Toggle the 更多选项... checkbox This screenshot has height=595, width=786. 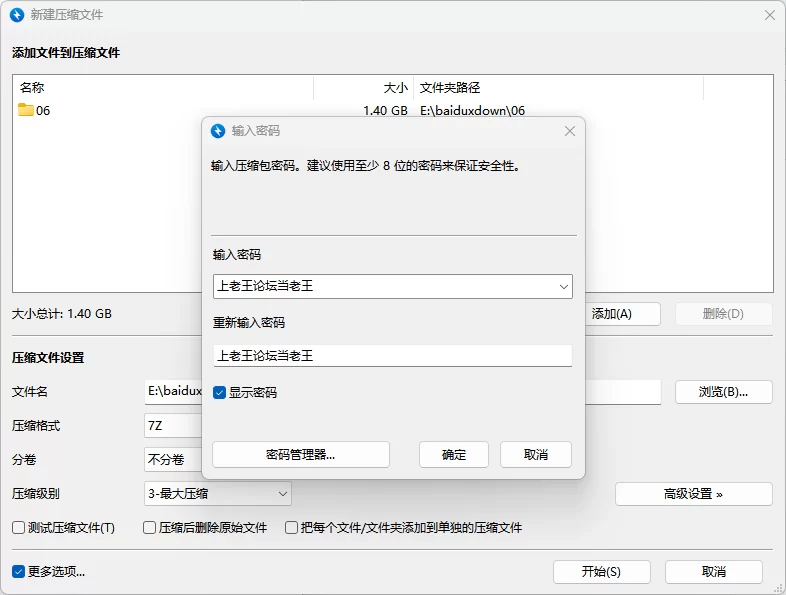[x=19, y=571]
